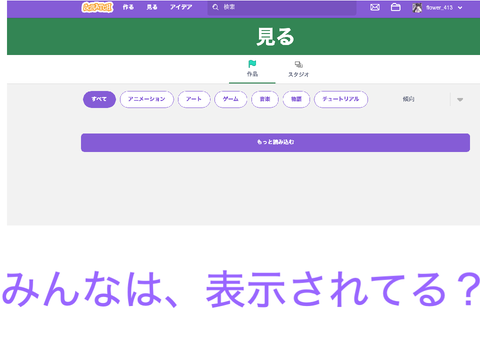The width and height of the screenshot is (480, 360).
Task: Select the チュートリアル category filter
Action: (x=341, y=99)
